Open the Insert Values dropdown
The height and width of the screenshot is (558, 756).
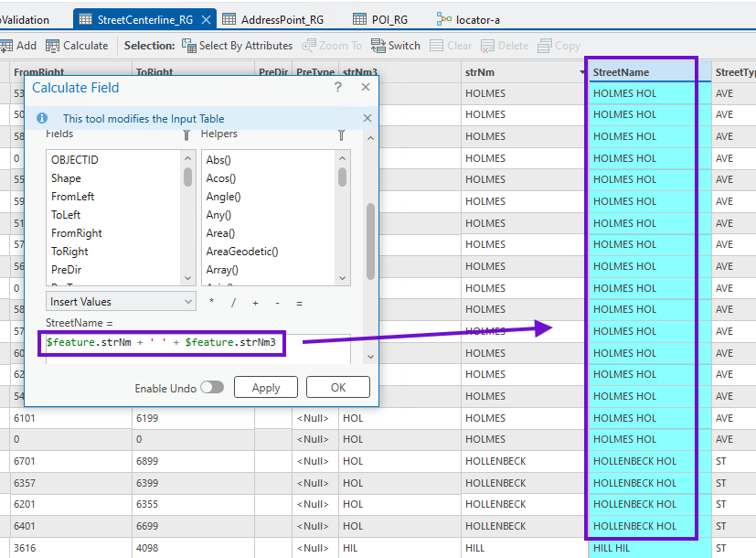point(121,301)
